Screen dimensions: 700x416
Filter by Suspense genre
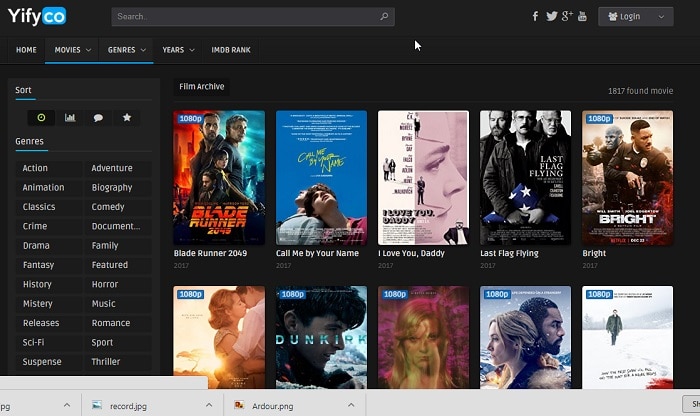49,362
